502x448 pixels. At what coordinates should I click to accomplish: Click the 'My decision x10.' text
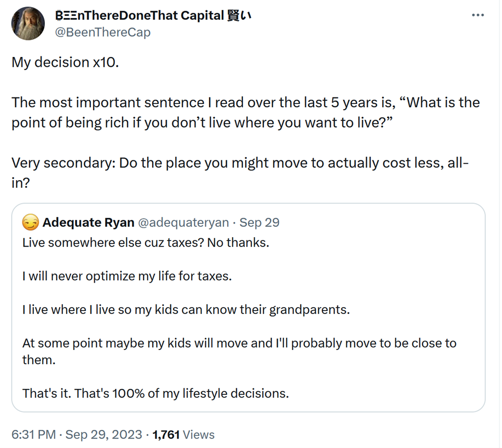click(65, 62)
